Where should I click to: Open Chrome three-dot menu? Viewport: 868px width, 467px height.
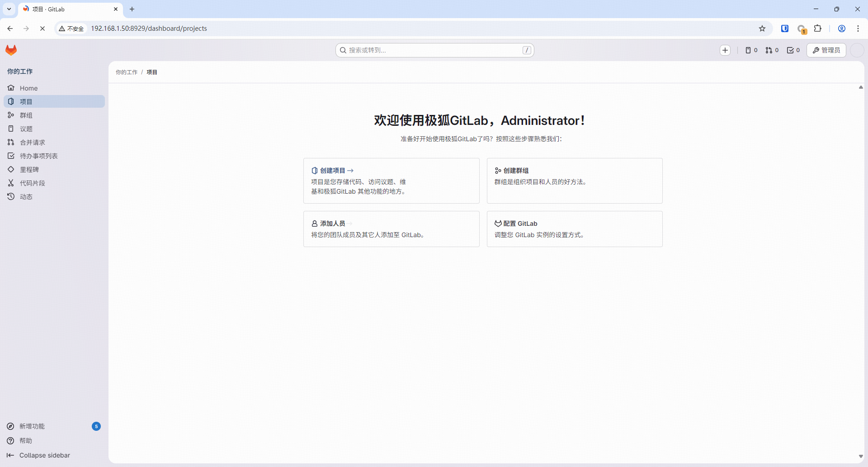point(858,29)
